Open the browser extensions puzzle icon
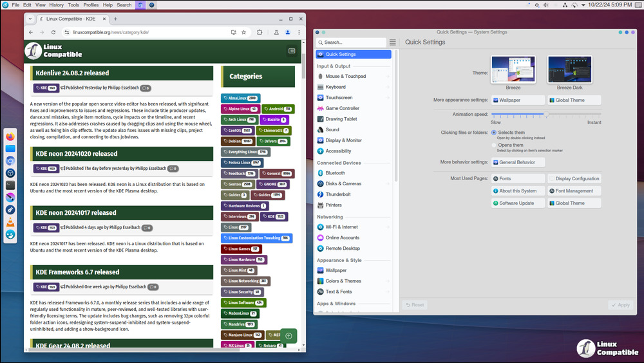Image resolution: width=644 pixels, height=363 pixels. click(260, 32)
